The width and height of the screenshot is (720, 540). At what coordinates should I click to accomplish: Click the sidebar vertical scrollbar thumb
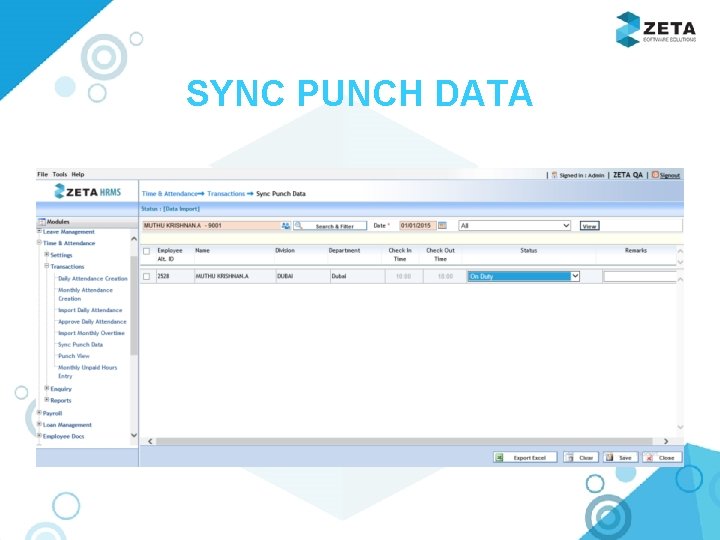point(134,305)
